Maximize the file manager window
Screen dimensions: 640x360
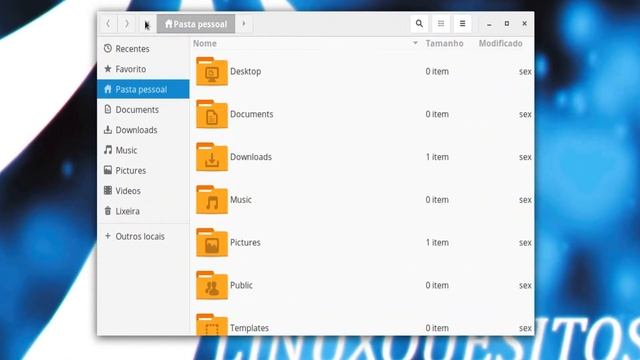[507, 24]
